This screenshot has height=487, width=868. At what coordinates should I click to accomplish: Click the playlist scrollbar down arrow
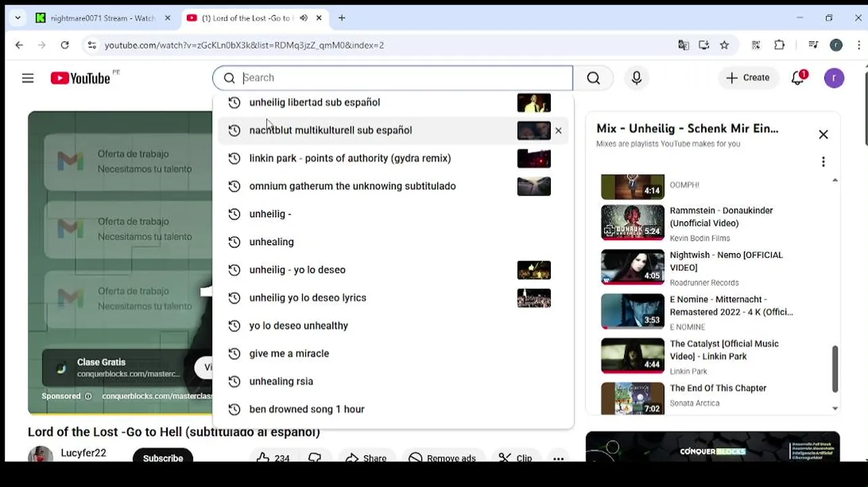[x=835, y=409]
